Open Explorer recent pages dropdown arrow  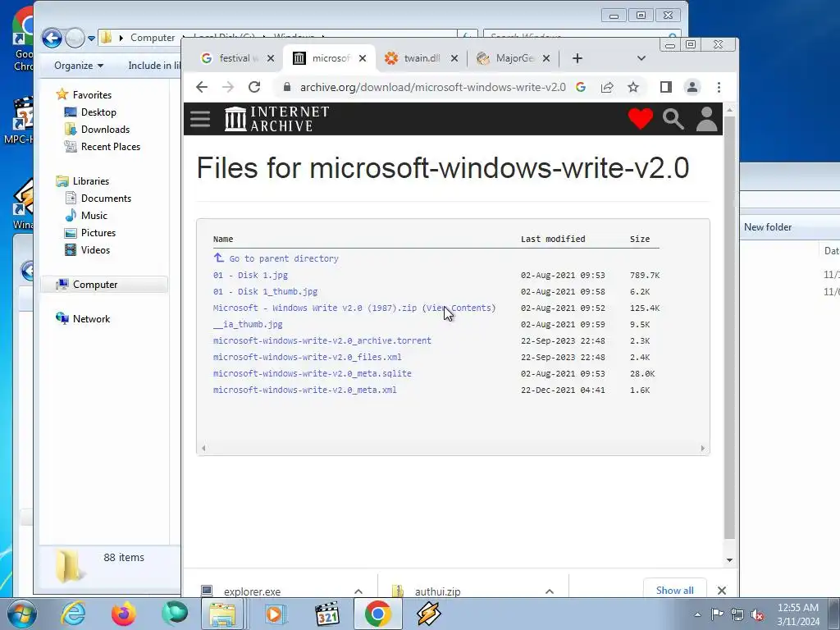pos(91,38)
